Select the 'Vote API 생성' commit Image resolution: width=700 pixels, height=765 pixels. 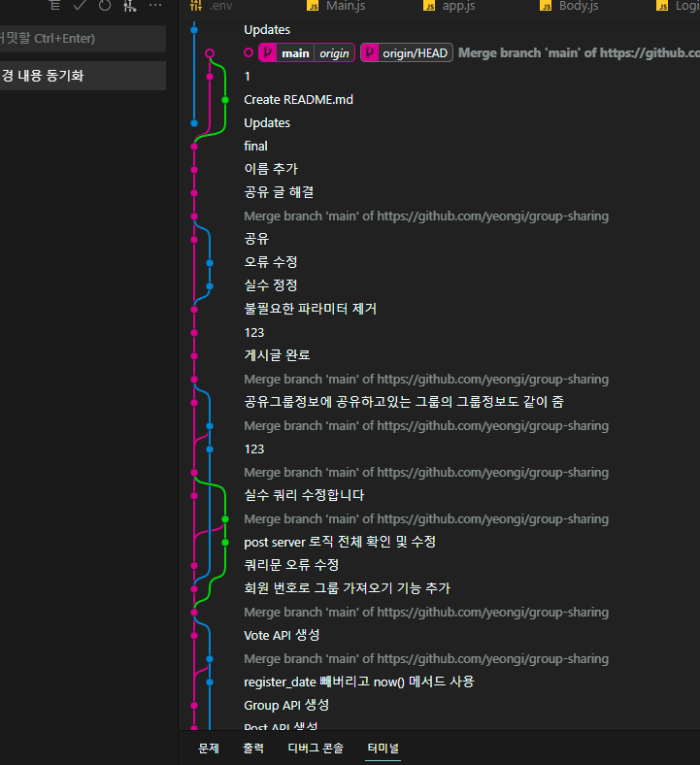click(x=282, y=636)
